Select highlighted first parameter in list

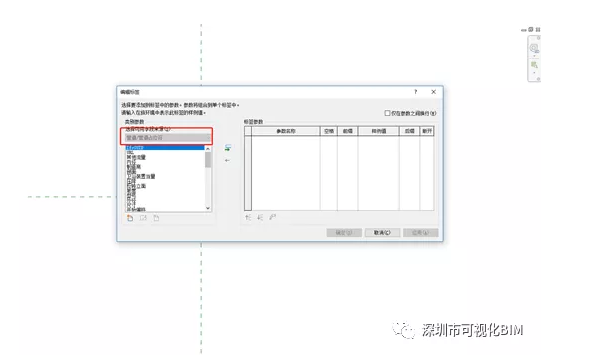(x=165, y=148)
